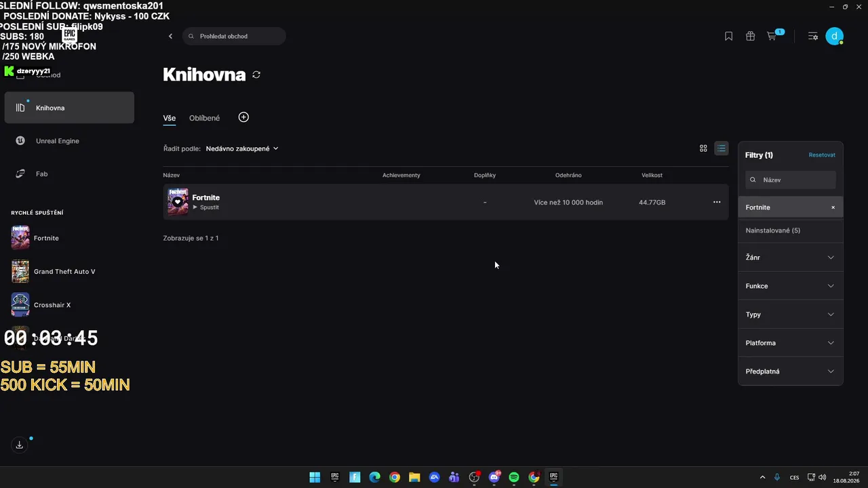The height and width of the screenshot is (488, 868).
Task: Click the Achievementy column header
Action: tap(401, 176)
